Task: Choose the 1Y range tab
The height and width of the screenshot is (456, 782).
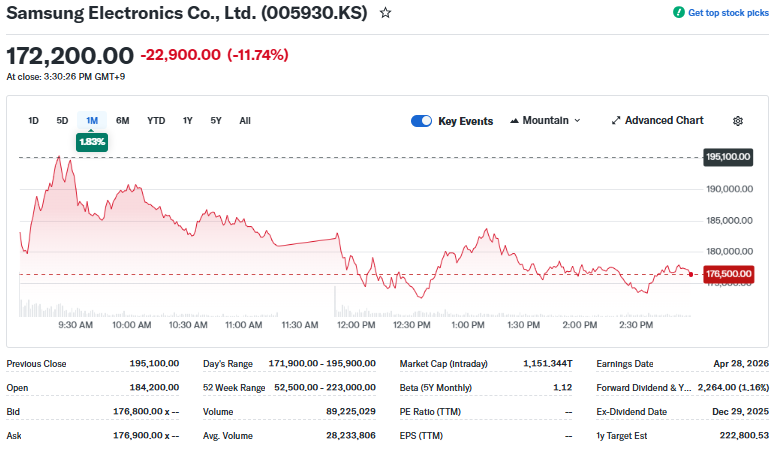Action: 188,121
